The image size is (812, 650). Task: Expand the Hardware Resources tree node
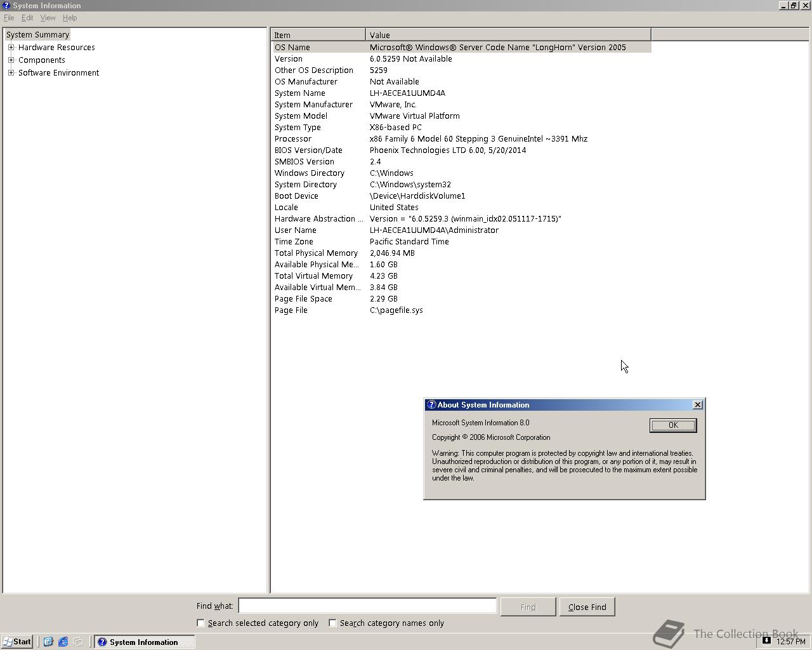coord(11,47)
